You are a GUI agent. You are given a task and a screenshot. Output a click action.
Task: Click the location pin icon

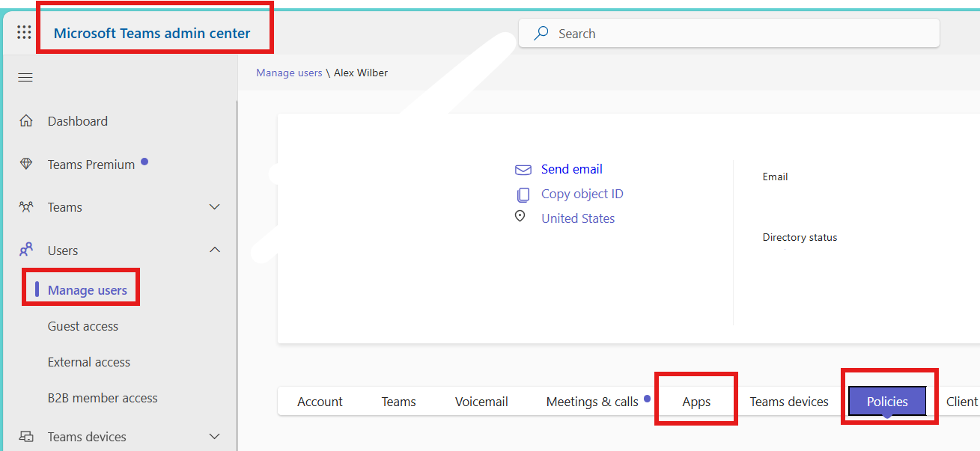click(520, 217)
